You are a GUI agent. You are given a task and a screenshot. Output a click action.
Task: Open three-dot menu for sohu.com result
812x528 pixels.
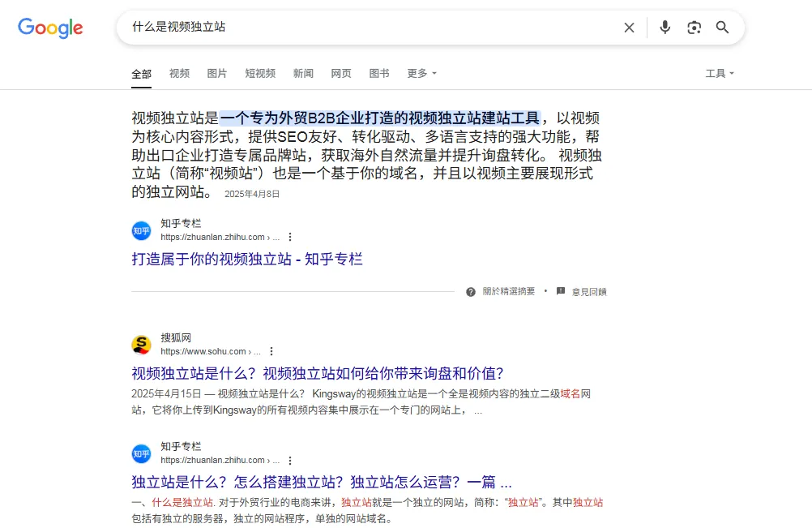tap(271, 351)
